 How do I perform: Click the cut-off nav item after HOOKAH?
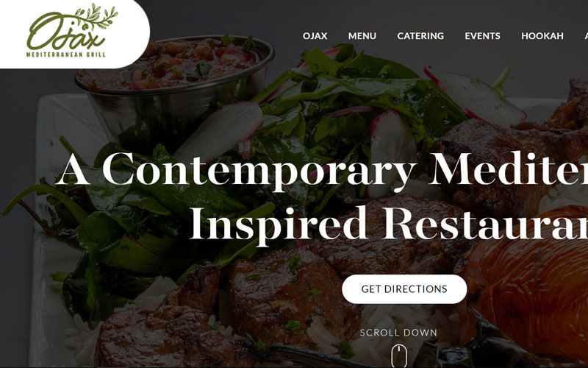[x=586, y=36]
